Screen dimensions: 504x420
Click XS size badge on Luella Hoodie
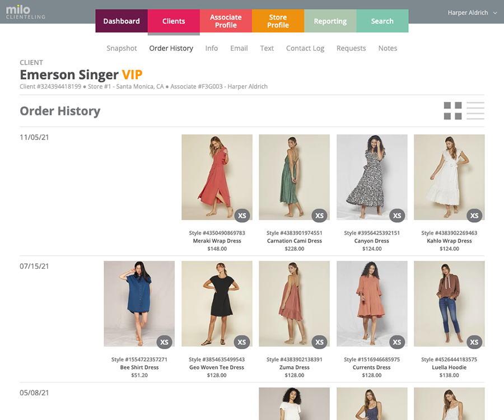474,342
